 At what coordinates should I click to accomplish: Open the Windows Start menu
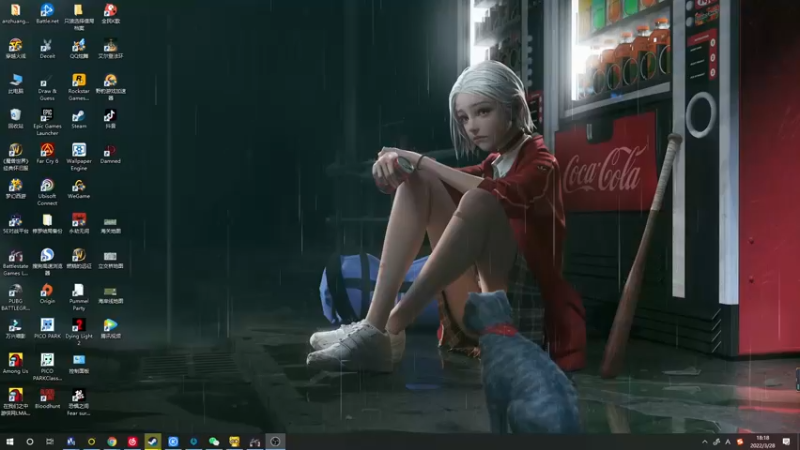(x=10, y=441)
